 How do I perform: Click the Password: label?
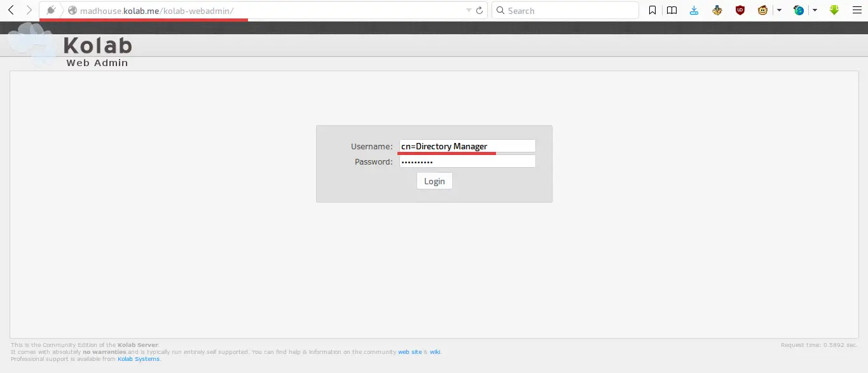click(373, 162)
